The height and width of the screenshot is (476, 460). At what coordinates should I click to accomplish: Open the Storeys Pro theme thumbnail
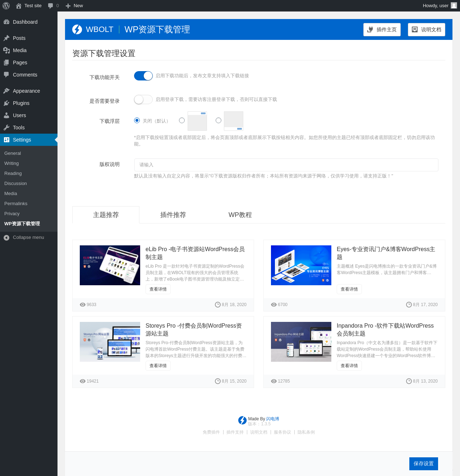[x=110, y=342]
